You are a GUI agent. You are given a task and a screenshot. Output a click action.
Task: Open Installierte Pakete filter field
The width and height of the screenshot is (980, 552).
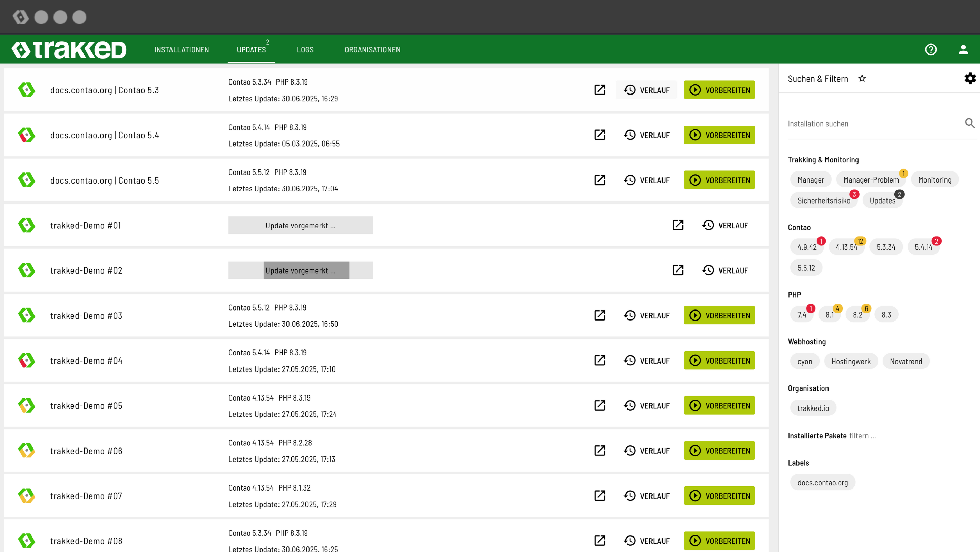click(x=862, y=436)
